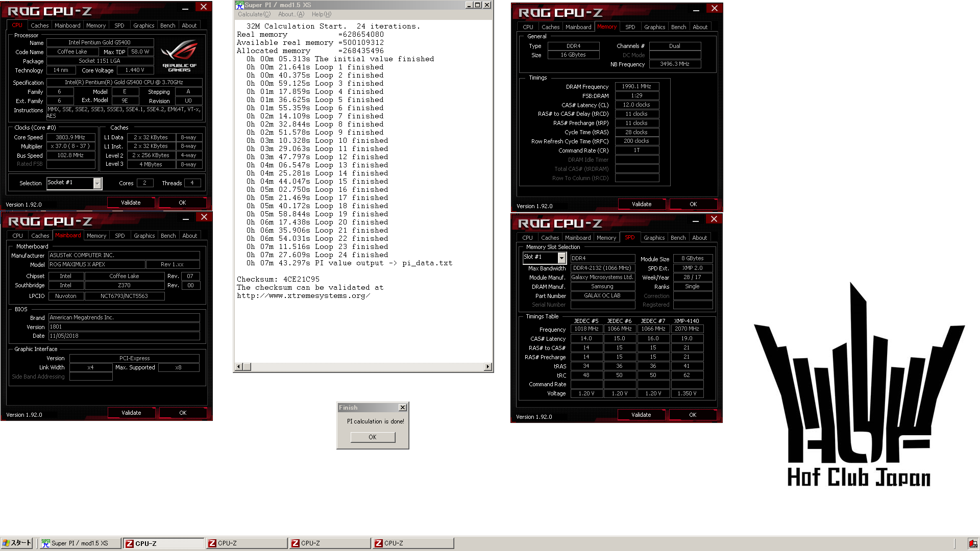Click the ROG MAXIMUS X APEX model field
Screen dimensions: 980x551
pos(96,264)
